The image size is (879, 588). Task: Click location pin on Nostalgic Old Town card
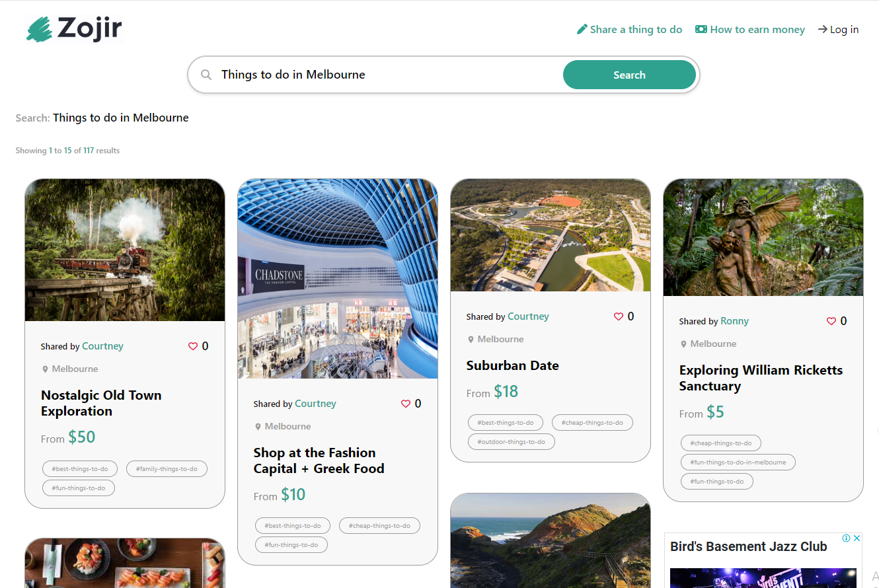tap(46, 369)
